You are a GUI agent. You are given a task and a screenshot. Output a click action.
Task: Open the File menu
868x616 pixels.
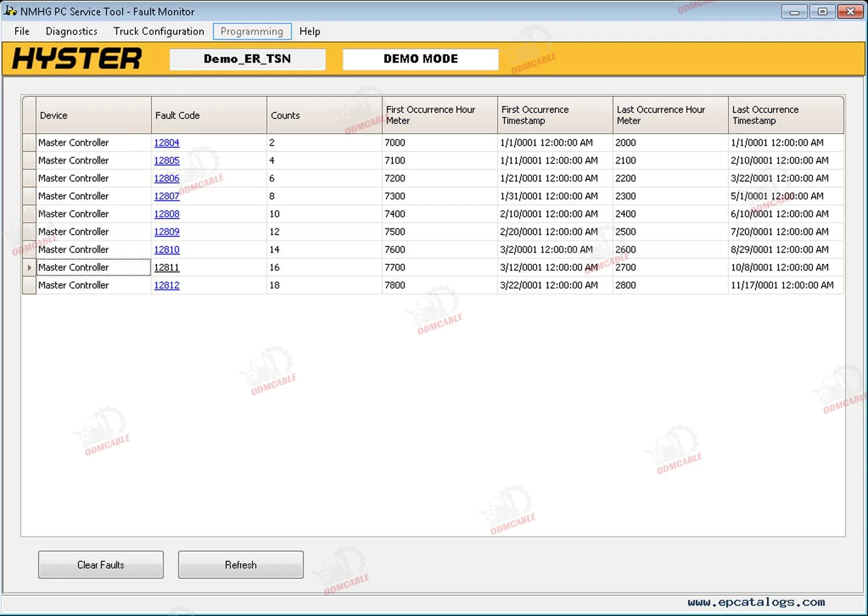pyautogui.click(x=22, y=31)
